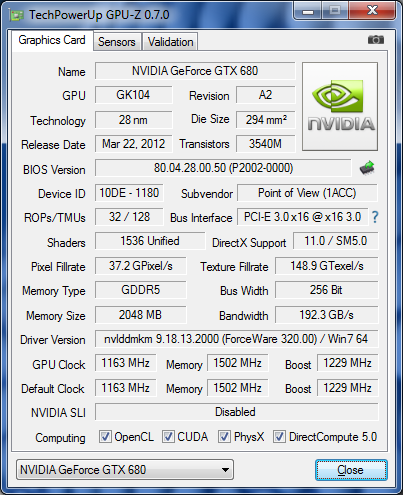This screenshot has width=403, height=495.
Task: Click the Device ID field 10DE - 1180
Action: click(129, 193)
